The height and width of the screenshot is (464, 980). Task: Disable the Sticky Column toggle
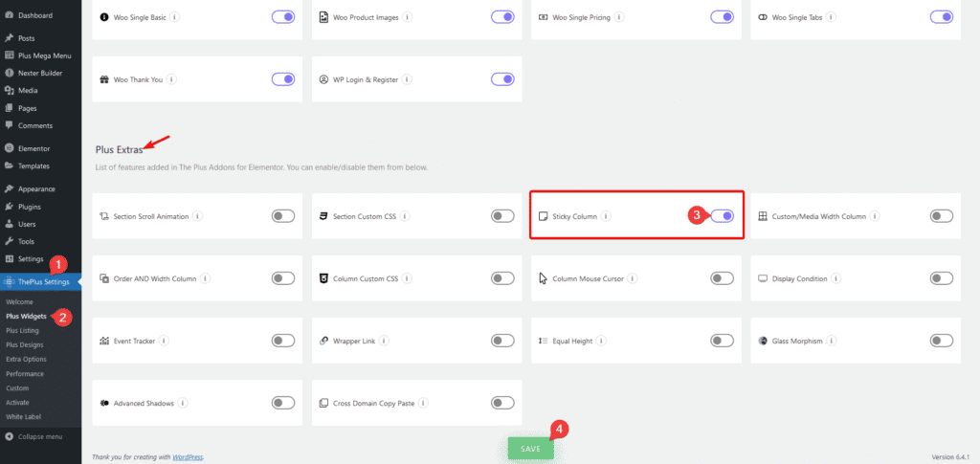point(723,216)
